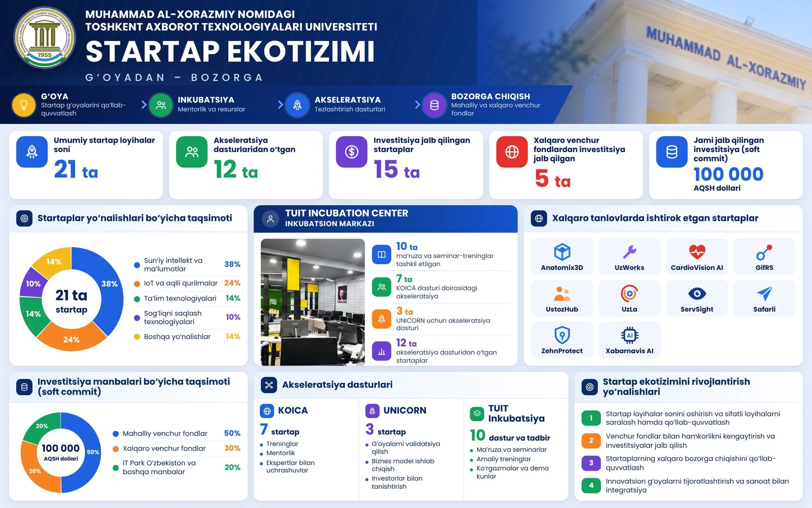The image size is (812, 508).
Task: Select the Safarli paper plane icon
Action: tap(764, 294)
